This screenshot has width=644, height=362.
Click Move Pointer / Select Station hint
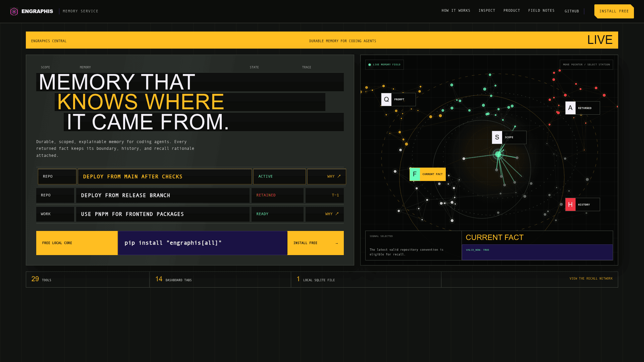586,65
